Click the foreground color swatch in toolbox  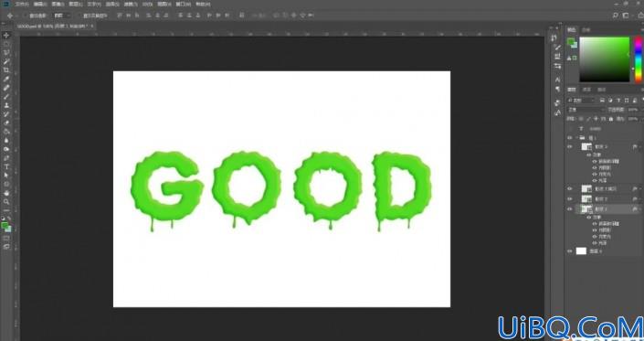pos(5,225)
